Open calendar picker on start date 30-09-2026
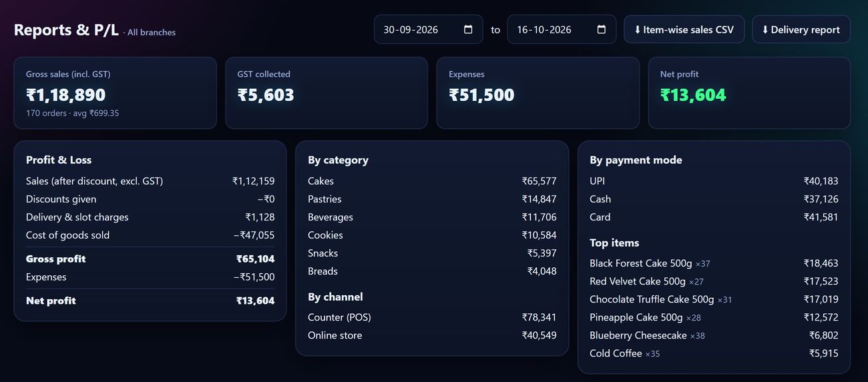The height and width of the screenshot is (382, 868). (x=468, y=29)
